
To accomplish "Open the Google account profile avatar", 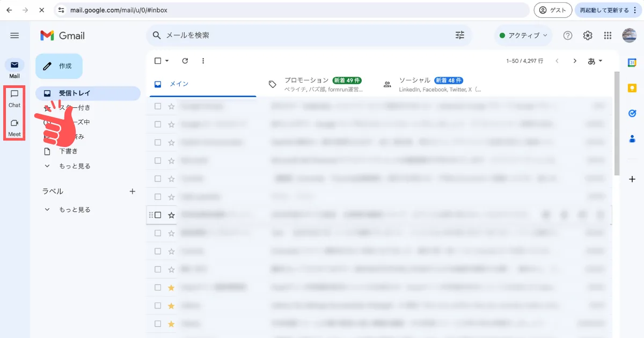I will pyautogui.click(x=629, y=35).
